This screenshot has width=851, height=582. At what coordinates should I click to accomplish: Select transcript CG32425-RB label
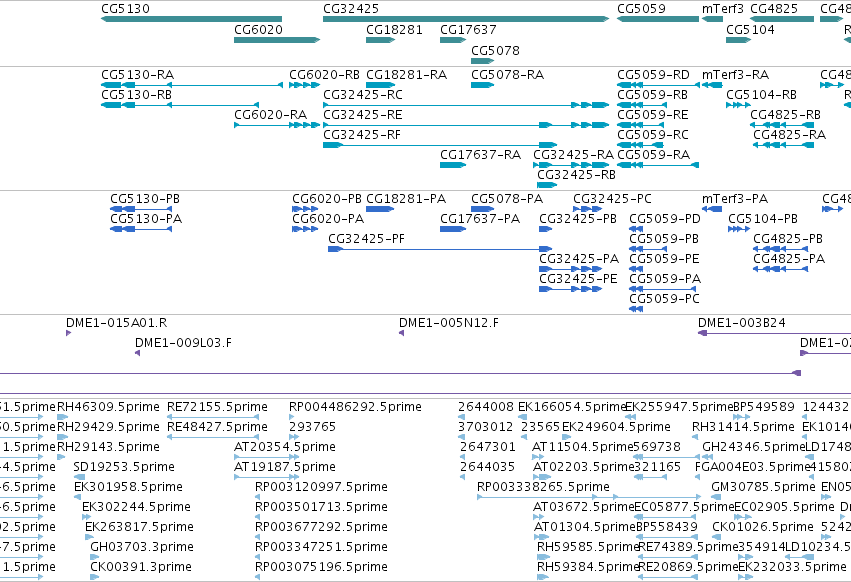coord(576,175)
